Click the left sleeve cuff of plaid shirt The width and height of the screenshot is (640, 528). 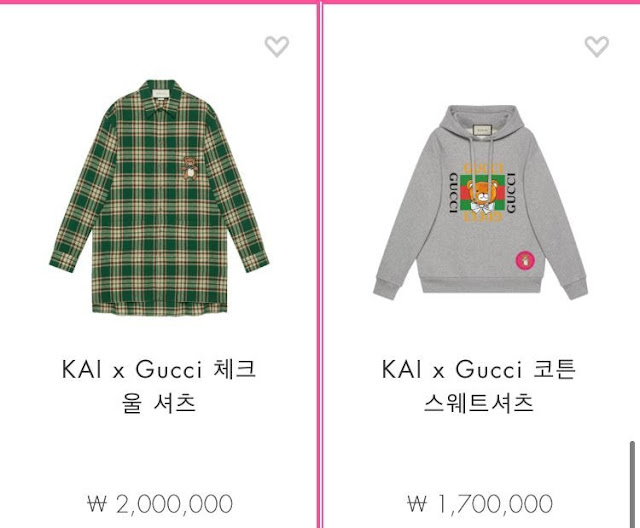63,262
